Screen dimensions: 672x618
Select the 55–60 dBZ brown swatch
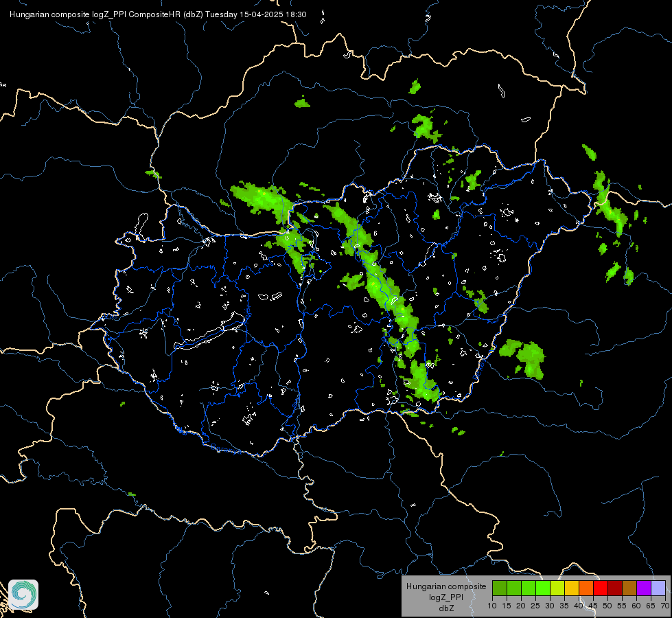coord(629,588)
